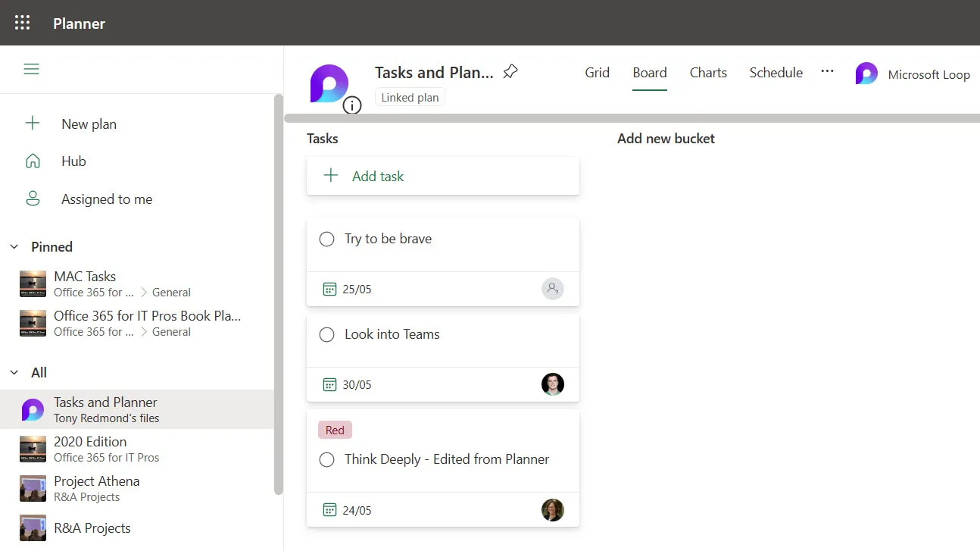The height and width of the screenshot is (551, 980).
Task: Click the calendar icon dated 30/05
Action: (x=329, y=384)
